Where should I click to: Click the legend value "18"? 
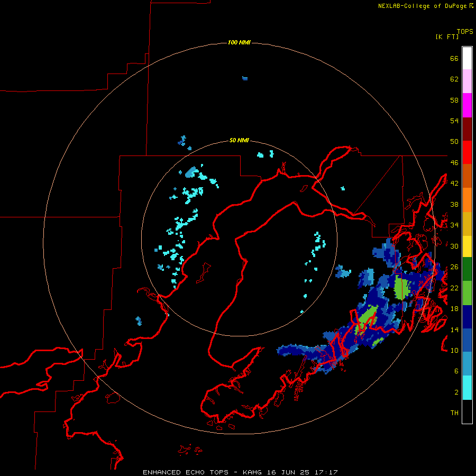point(454,309)
